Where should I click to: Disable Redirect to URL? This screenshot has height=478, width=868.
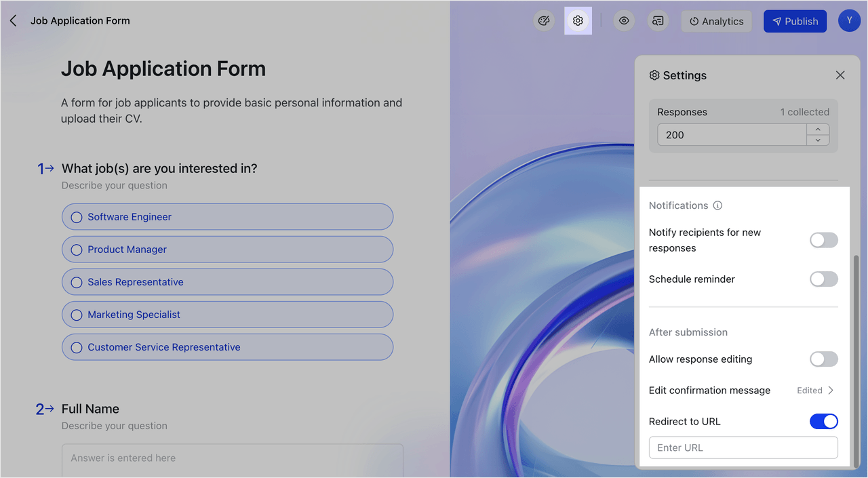(x=823, y=421)
